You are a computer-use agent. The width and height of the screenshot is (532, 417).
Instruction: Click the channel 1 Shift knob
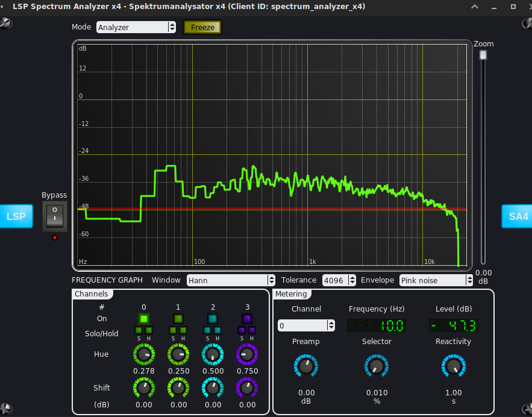(178, 389)
